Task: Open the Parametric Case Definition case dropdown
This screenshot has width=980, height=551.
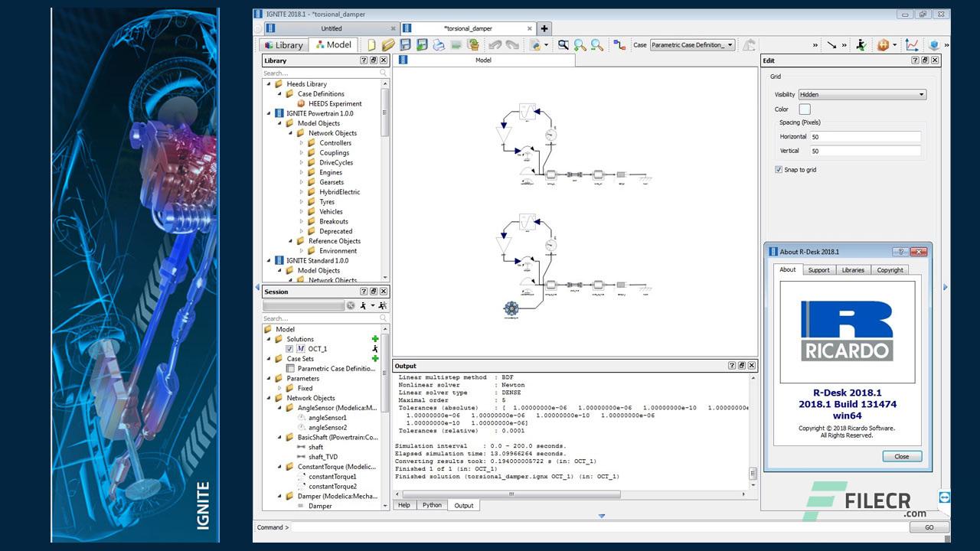Action: click(692, 45)
